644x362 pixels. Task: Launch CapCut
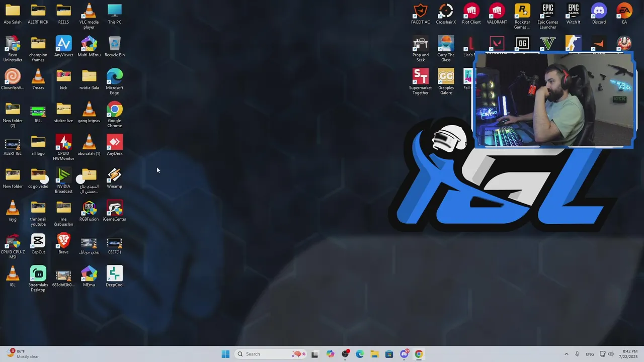click(x=38, y=244)
